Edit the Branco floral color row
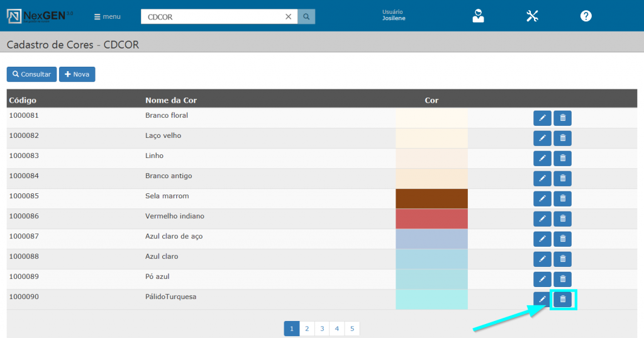Viewport: 644px width, 338px height. (542, 118)
